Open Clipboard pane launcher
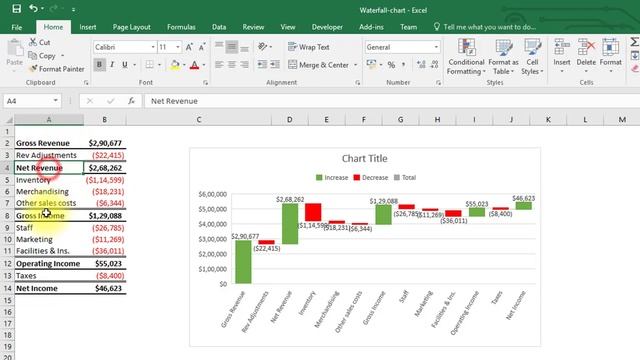The width and height of the screenshot is (640, 360). point(86,83)
